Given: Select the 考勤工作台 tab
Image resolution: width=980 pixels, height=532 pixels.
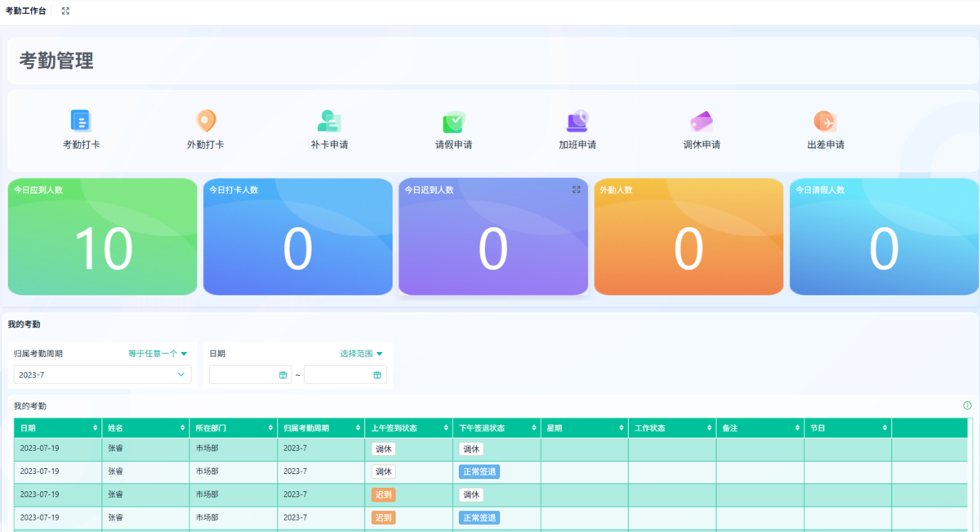Looking at the screenshot, I should [x=25, y=11].
